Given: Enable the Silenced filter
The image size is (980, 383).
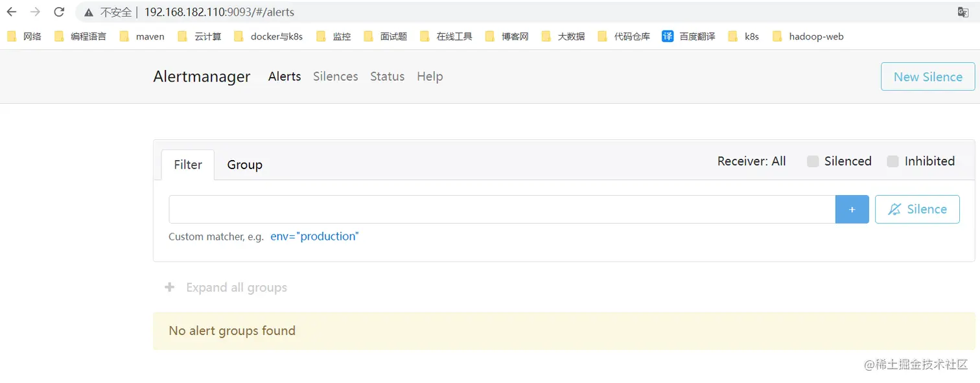Looking at the screenshot, I should click(813, 161).
